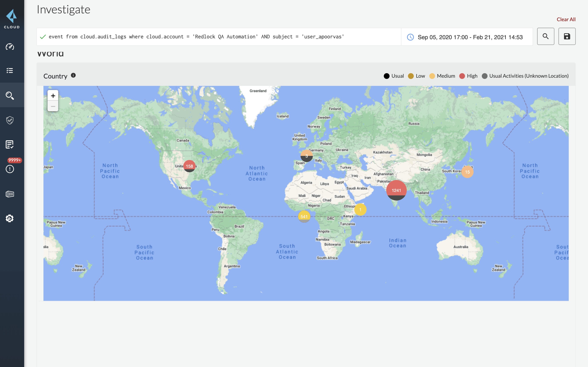This screenshot has height=367, width=588.
Task: Run the query with search button
Action: pyautogui.click(x=545, y=36)
